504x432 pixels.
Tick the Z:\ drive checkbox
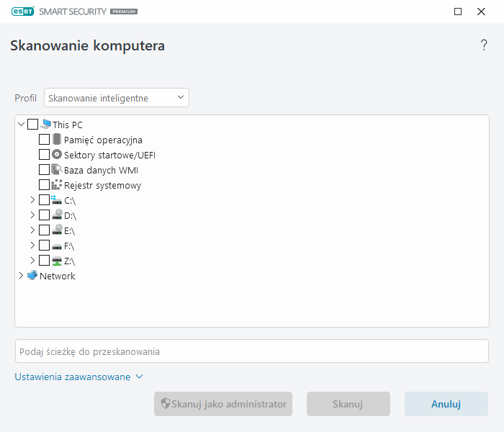44,261
